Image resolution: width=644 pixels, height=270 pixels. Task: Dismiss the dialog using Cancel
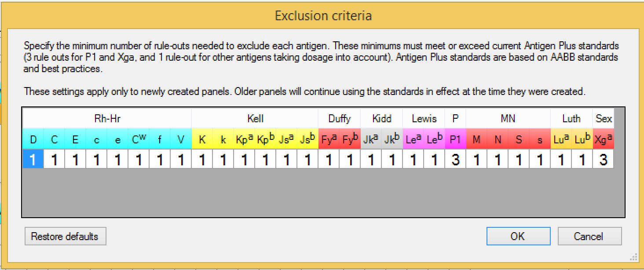coord(589,236)
